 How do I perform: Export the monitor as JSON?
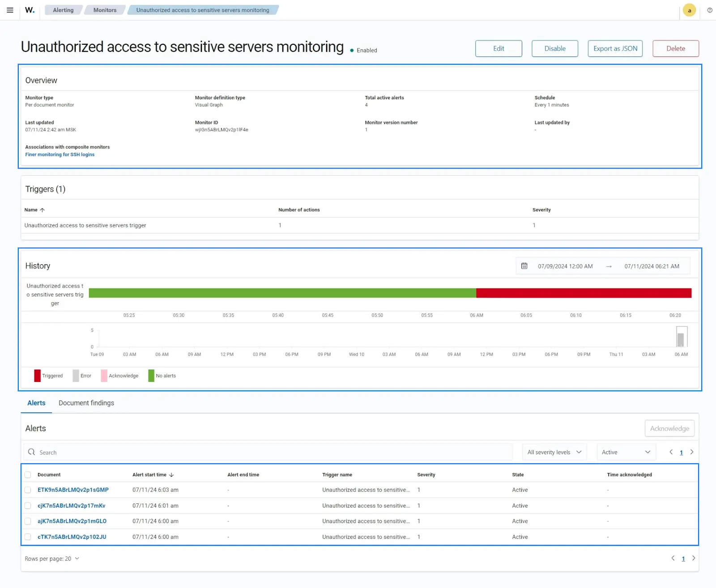click(x=615, y=48)
